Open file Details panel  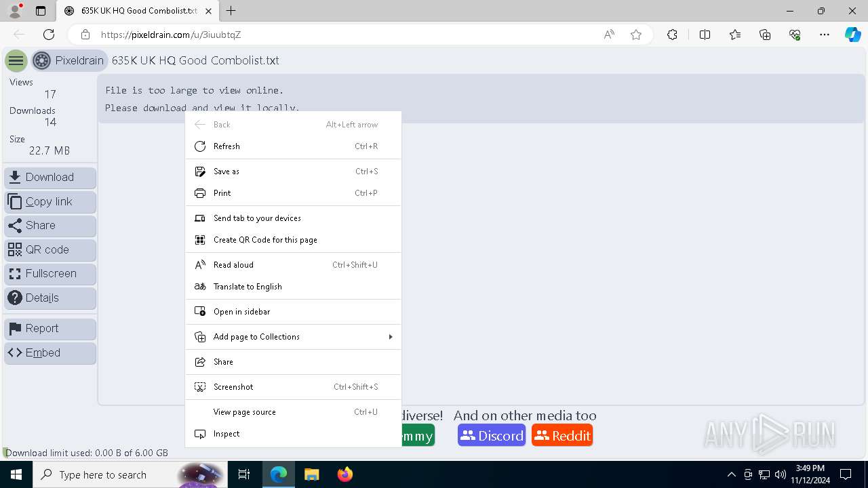[x=50, y=298]
